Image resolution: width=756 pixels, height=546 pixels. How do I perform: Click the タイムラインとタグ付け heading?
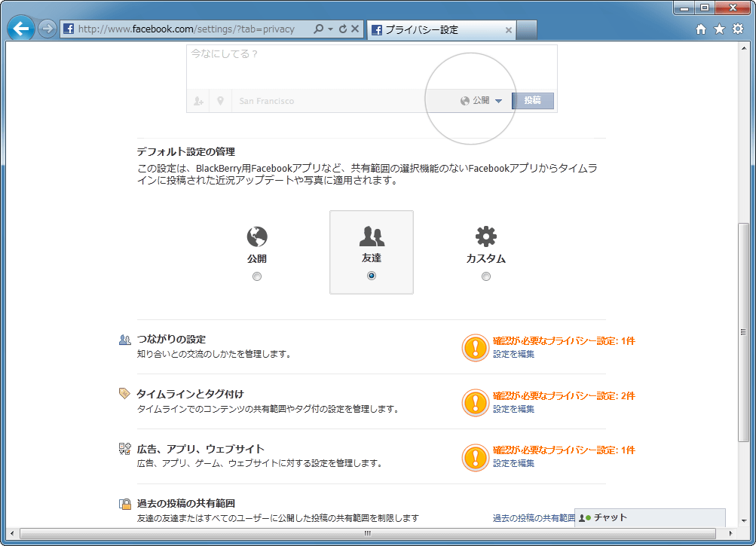191,394
